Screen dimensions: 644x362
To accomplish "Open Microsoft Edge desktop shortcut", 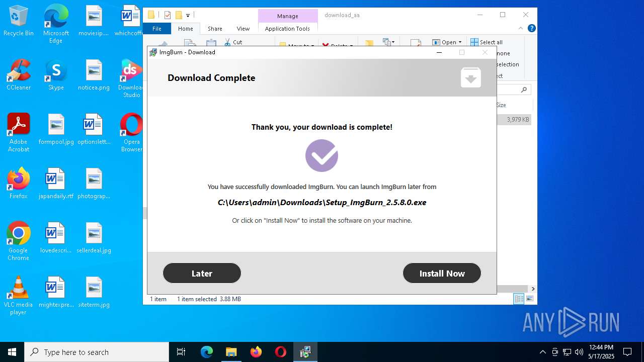I will click(56, 24).
